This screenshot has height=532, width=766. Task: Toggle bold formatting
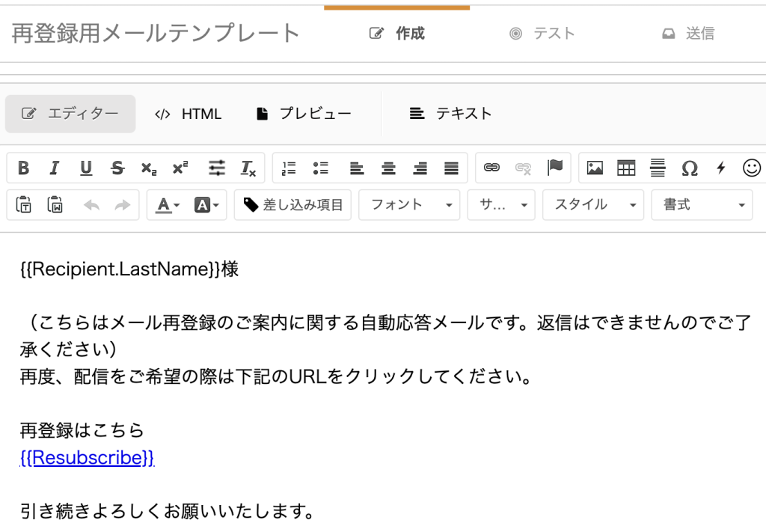point(23,168)
